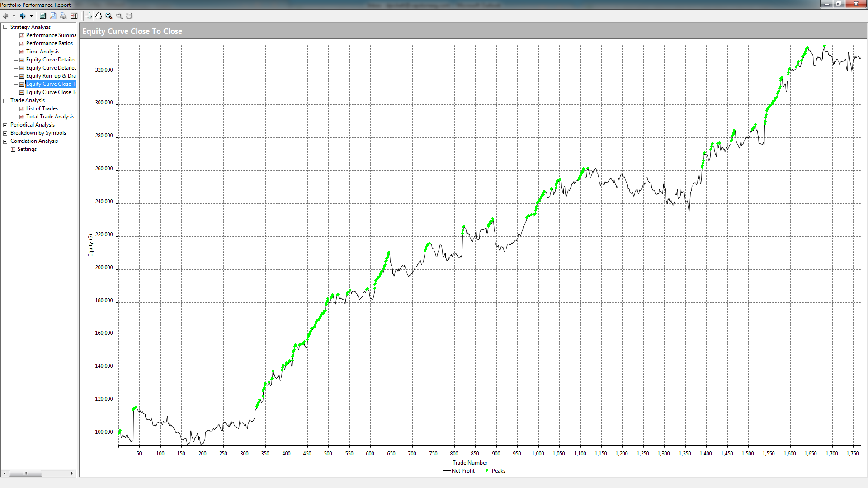Click the tree panel horizontal scrollbar thumb
Viewport: 868px width, 488px height.
(x=25, y=473)
